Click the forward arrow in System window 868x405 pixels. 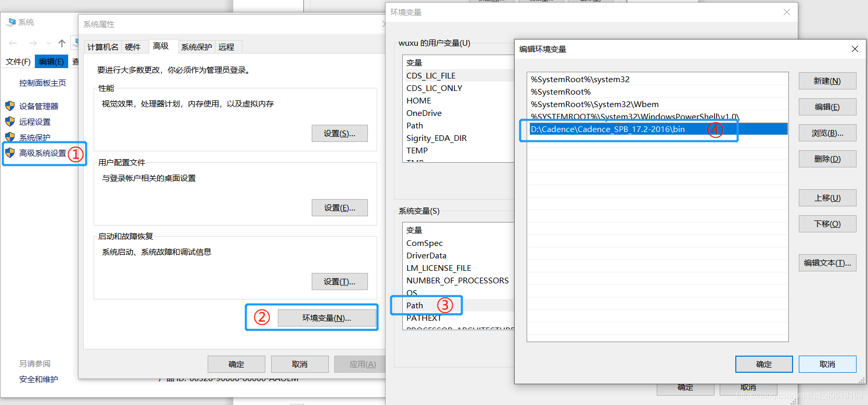33,43
